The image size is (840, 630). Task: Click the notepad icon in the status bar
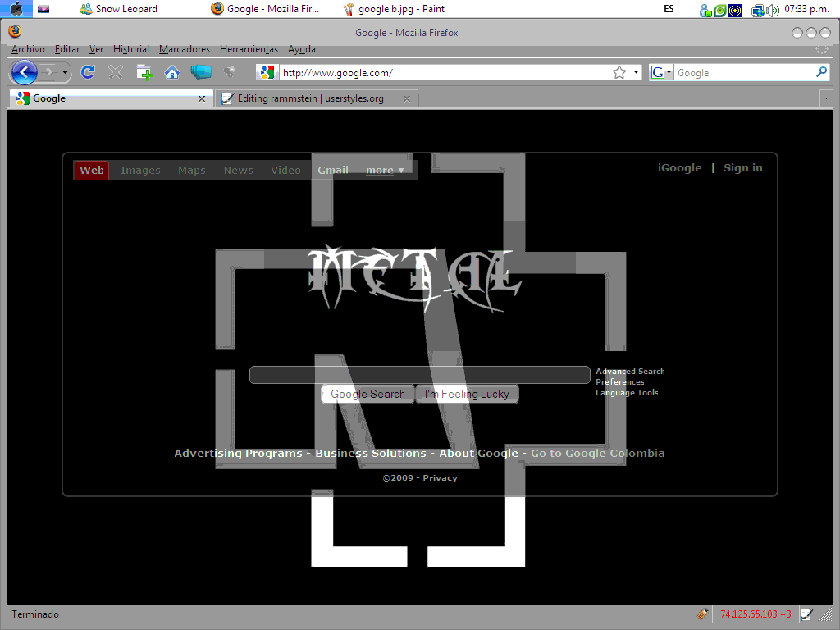point(807,614)
